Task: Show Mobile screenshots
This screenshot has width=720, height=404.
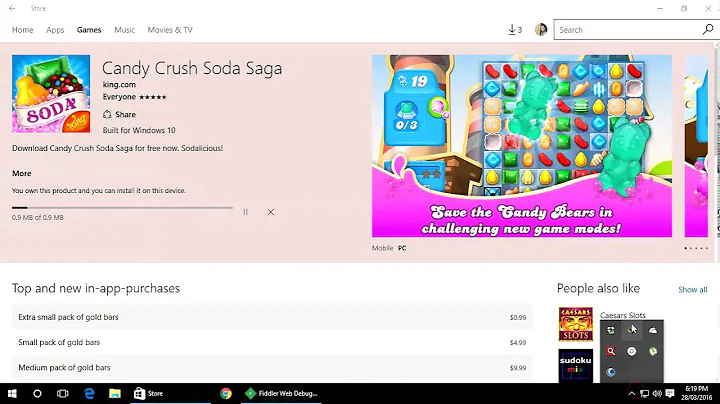Action: coord(382,248)
